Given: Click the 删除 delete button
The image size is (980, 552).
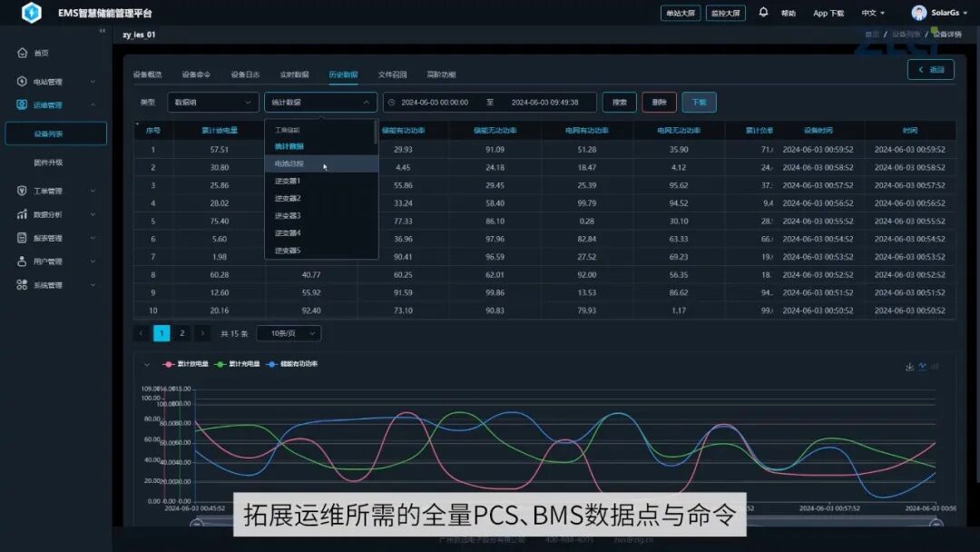Looking at the screenshot, I should (x=660, y=103).
